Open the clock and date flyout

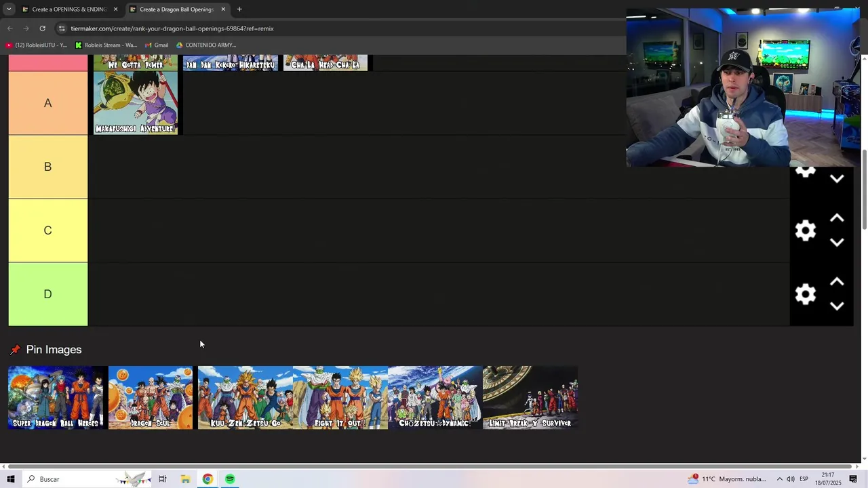(x=828, y=479)
